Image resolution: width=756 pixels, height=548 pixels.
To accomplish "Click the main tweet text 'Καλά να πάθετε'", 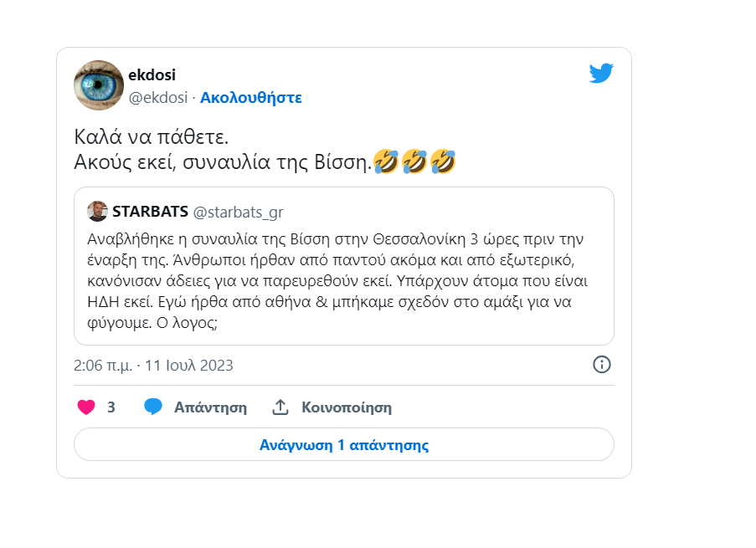I will [151, 137].
